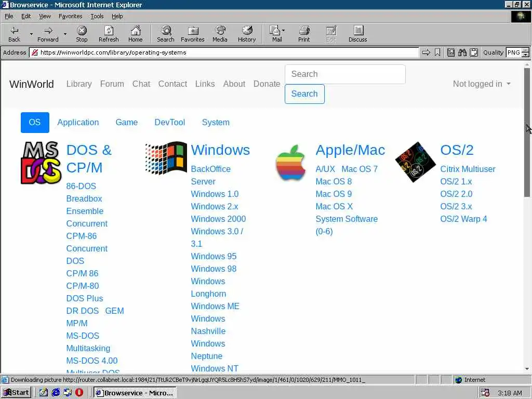Viewport: 532px width, 399px height.
Task: Open the Donate nav link
Action: tap(267, 84)
